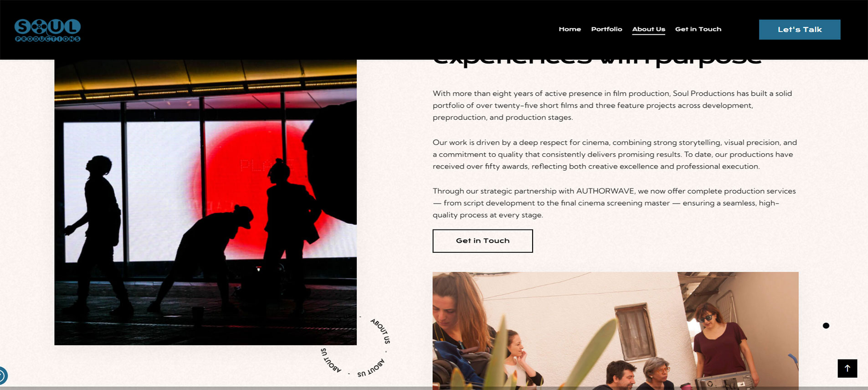This screenshot has width=868, height=390.
Task: Click the paragraph mentioning fifty awards
Action: [615, 154]
